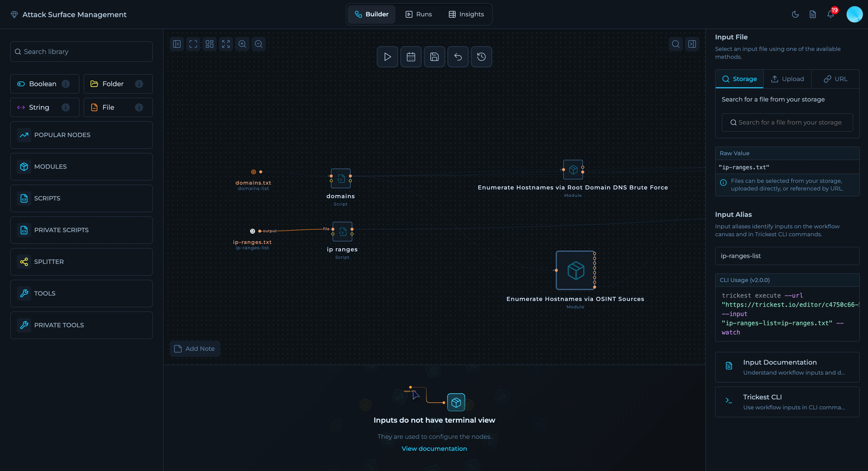
Task: Expand the POPULAR NODES section
Action: [x=81, y=135]
